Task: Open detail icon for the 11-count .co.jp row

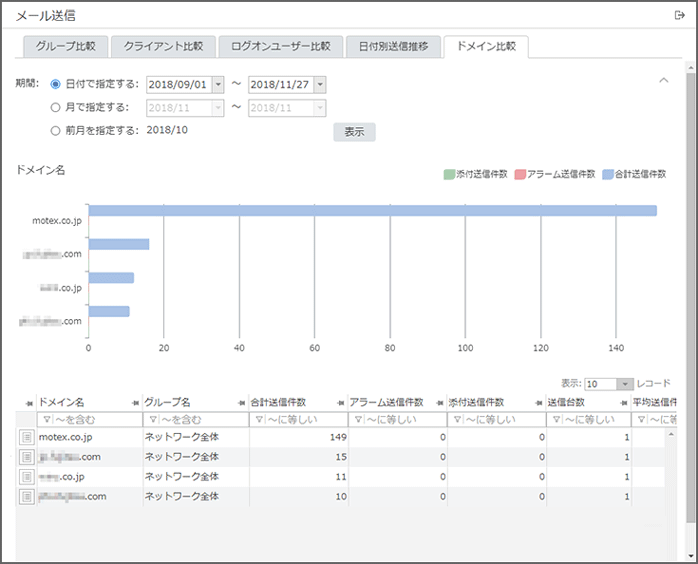Action: 27,477
